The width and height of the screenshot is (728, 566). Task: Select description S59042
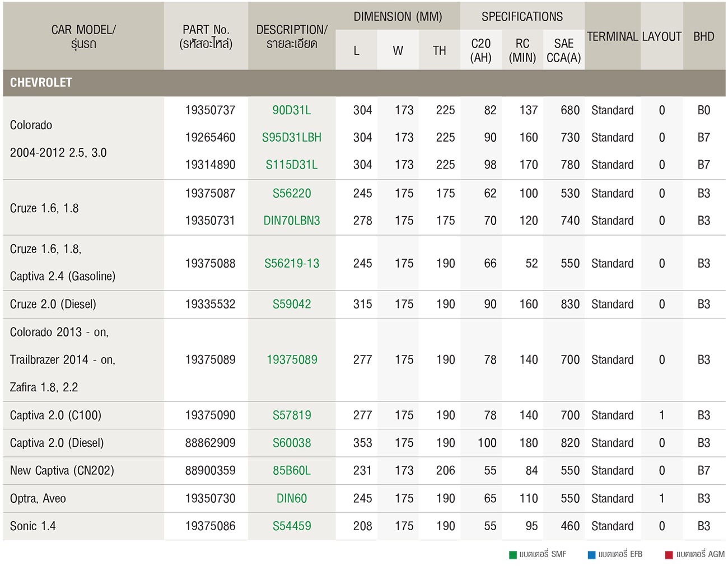[x=292, y=305]
